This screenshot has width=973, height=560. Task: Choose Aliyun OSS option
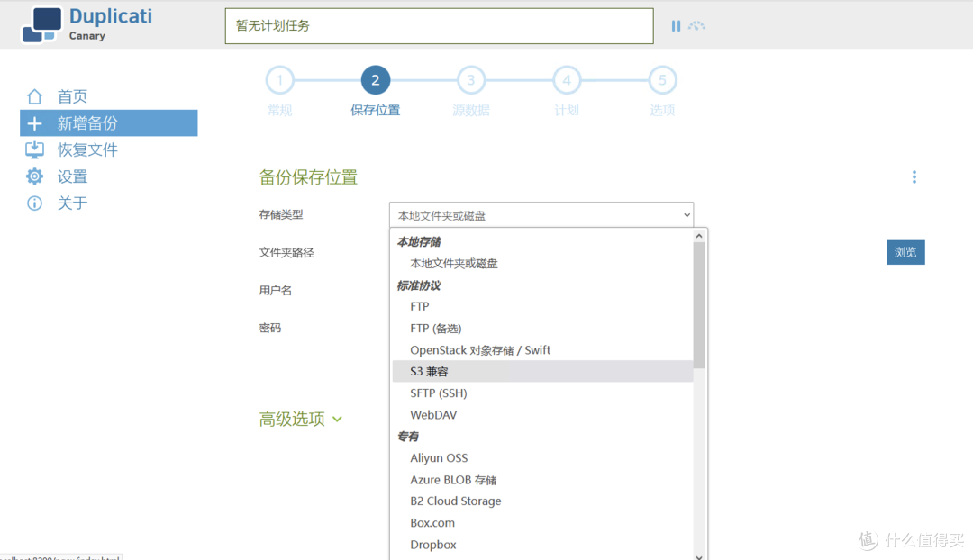[543, 458]
